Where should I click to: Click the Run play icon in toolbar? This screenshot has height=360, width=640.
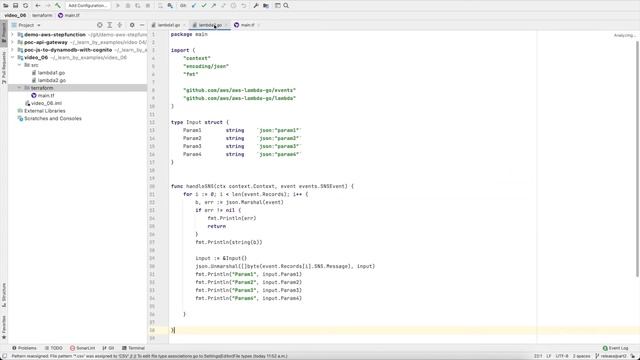tap(118, 6)
